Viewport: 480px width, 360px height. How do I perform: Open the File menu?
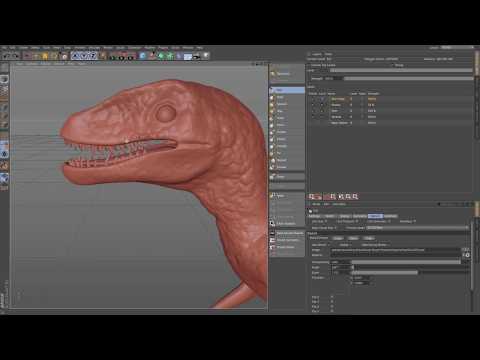5,48
